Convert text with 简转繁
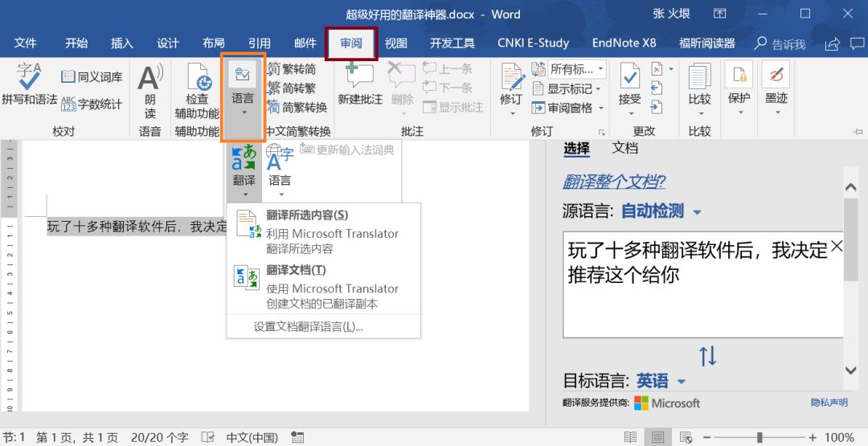 292,88
